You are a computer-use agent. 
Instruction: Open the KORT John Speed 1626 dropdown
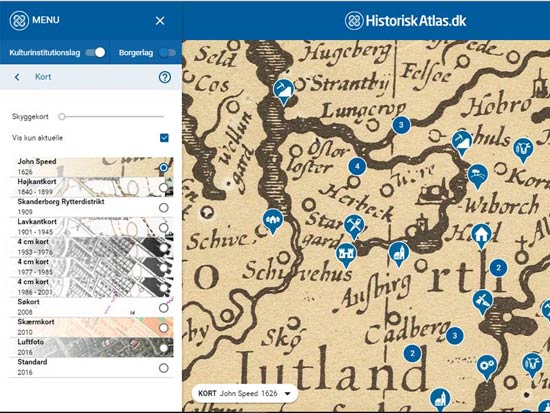tap(245, 393)
